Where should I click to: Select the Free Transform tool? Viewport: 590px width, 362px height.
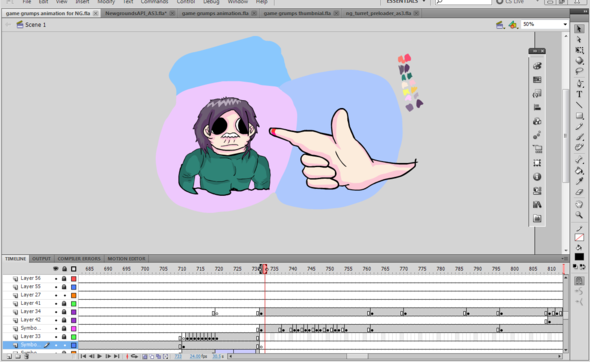(579, 50)
